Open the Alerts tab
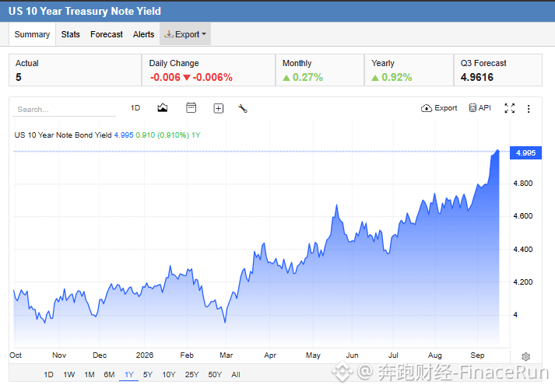The image size is (555, 392). (143, 34)
